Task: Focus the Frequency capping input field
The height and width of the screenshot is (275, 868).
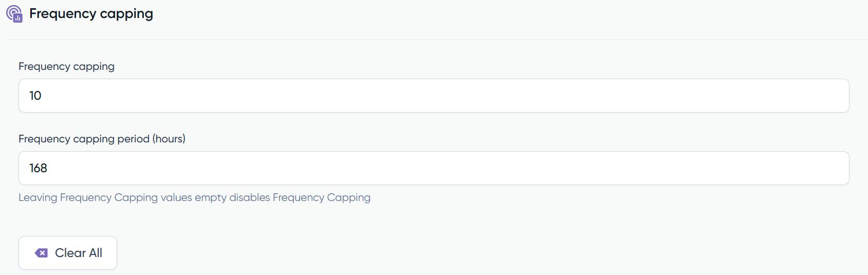Action: (x=434, y=96)
